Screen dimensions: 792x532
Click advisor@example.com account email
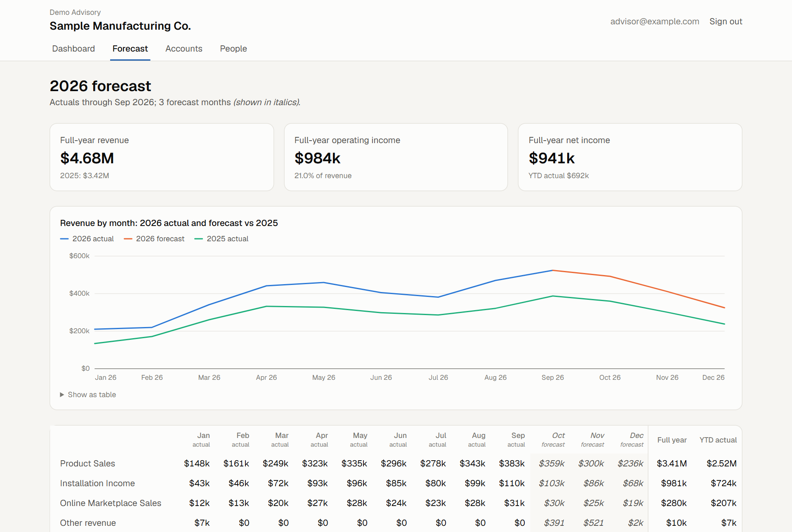point(655,21)
